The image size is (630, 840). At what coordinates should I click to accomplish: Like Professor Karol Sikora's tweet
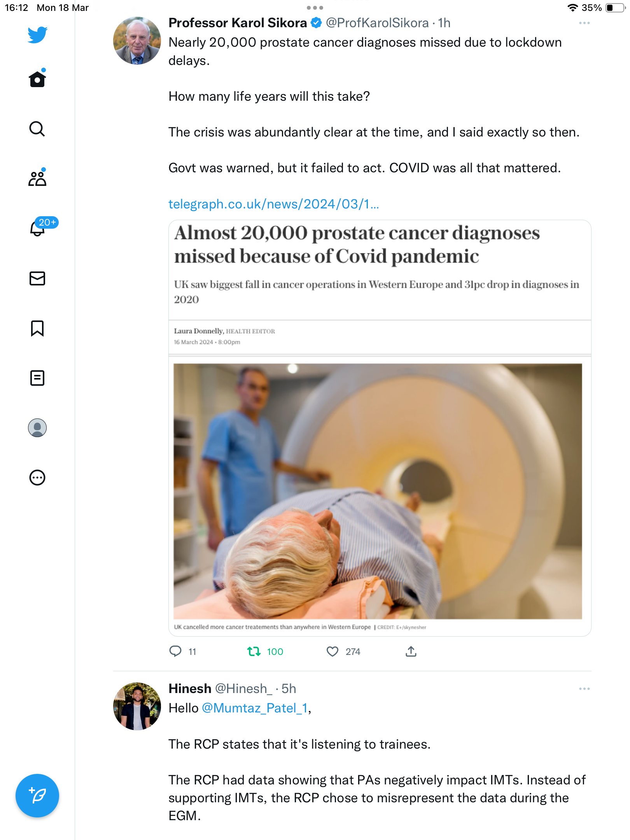(332, 651)
